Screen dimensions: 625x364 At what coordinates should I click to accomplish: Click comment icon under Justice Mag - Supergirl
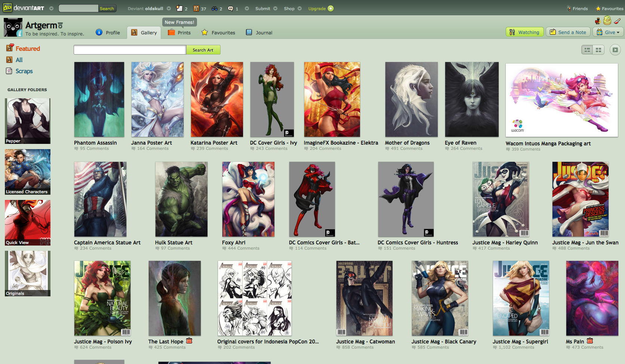(x=495, y=347)
